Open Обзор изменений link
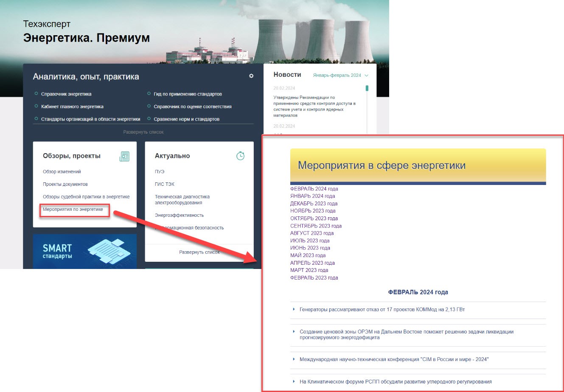This screenshot has height=392, width=564. (62, 172)
